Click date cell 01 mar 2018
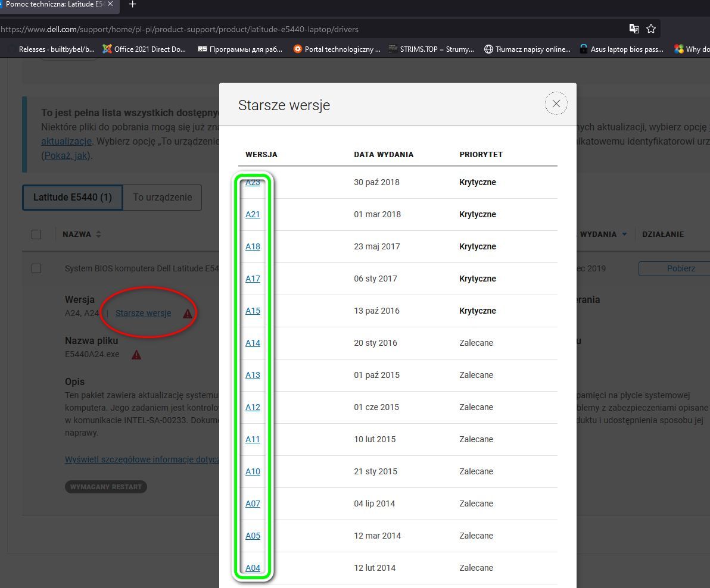 coord(377,214)
